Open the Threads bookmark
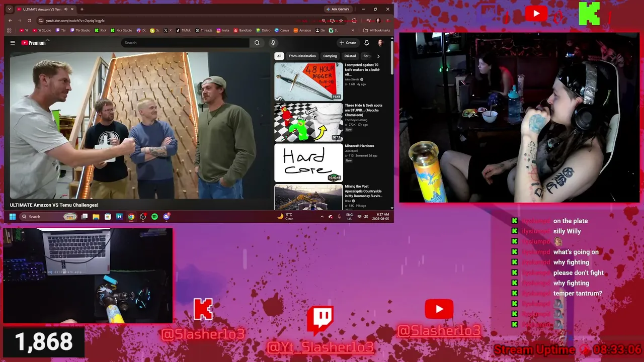Image resolution: width=644 pixels, height=362 pixels. coord(204,30)
